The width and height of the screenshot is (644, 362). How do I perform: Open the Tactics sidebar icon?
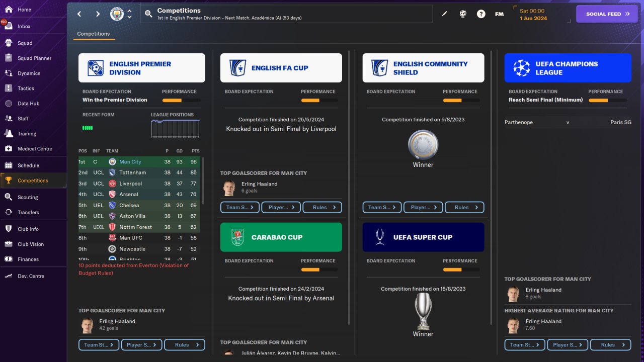(x=9, y=88)
